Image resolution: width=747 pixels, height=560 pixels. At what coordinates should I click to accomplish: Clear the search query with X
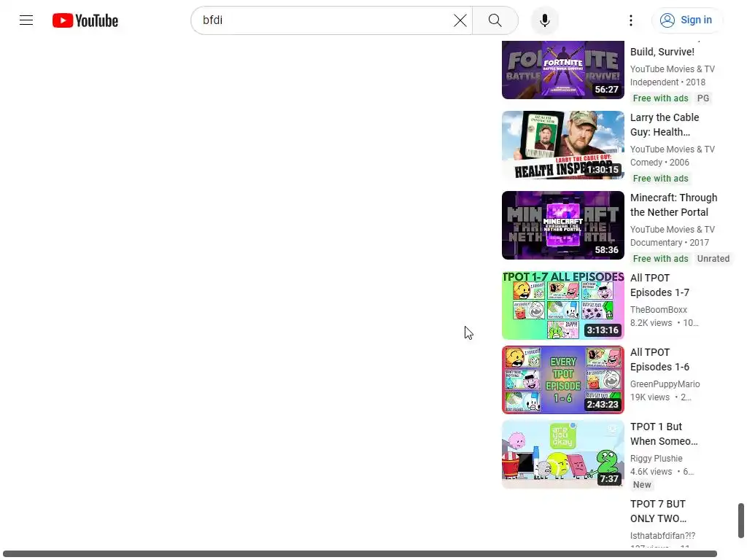[460, 20]
